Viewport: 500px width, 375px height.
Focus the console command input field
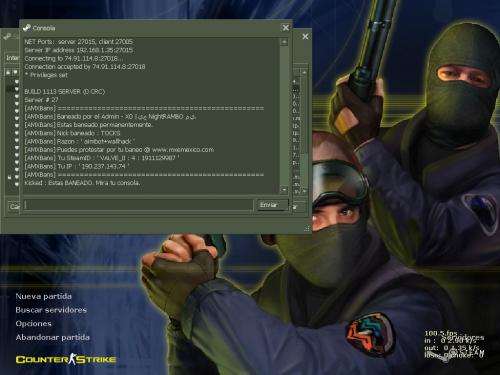[138, 205]
